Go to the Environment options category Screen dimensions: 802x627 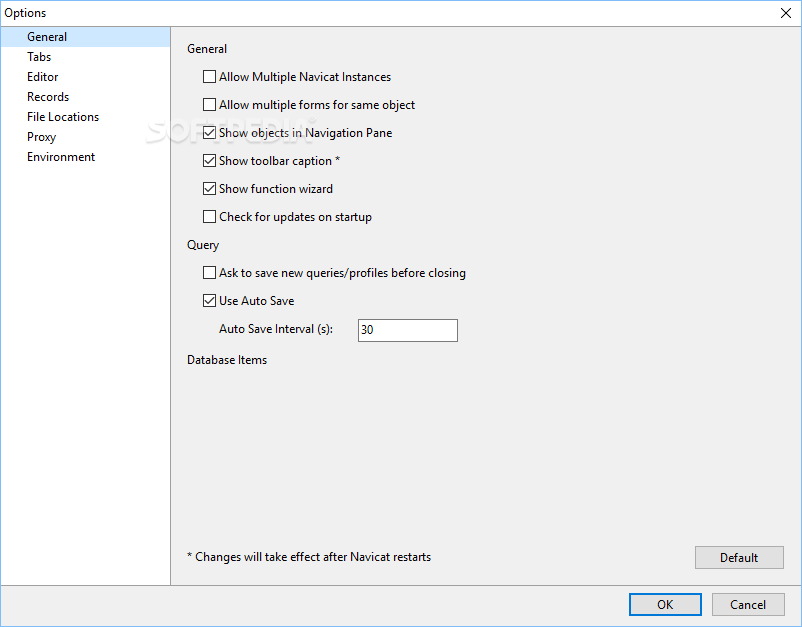[x=61, y=157]
